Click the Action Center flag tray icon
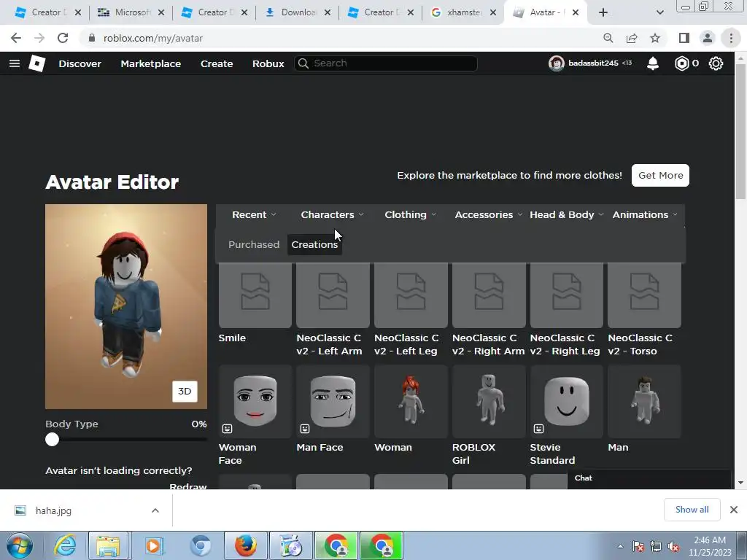 (x=638, y=546)
